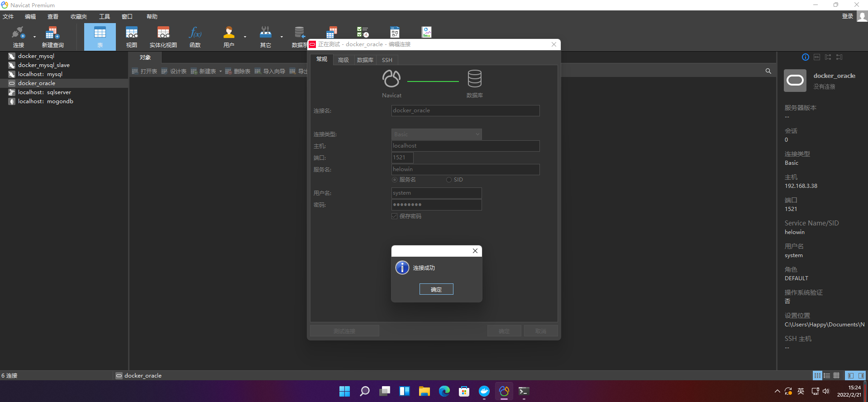Open the 工具 menu
The width and height of the screenshot is (868, 402).
[105, 17]
